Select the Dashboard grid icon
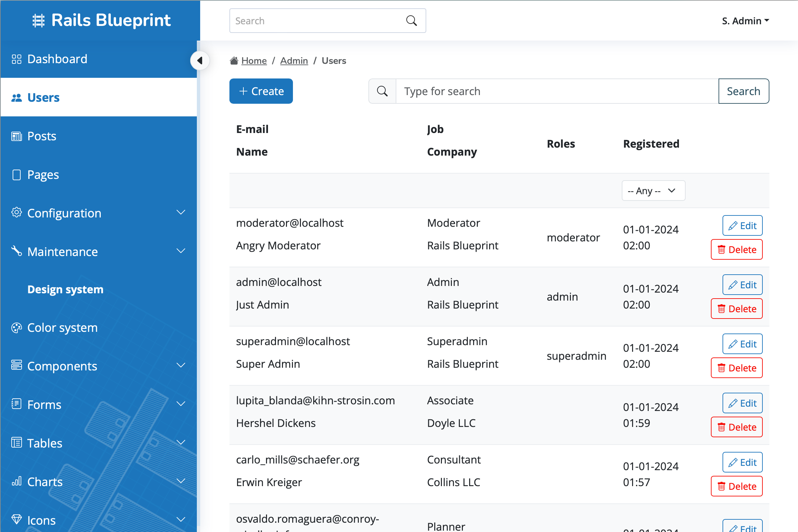 16,59
